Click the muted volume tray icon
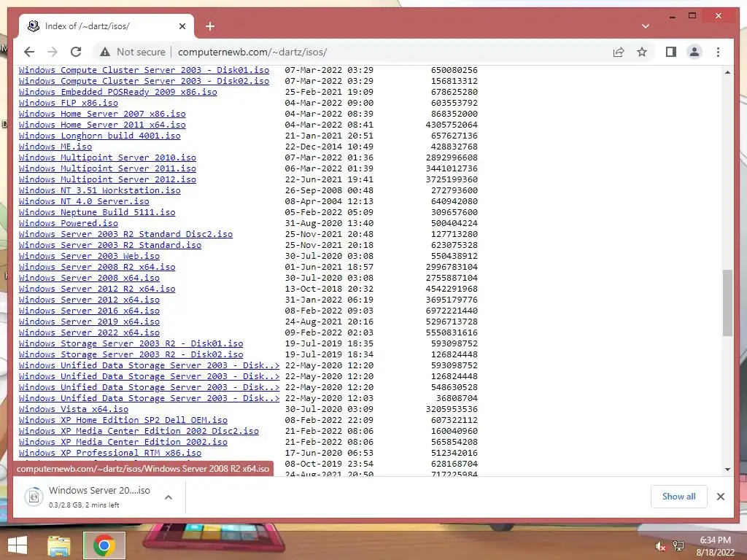747x560 pixels. pos(659,546)
